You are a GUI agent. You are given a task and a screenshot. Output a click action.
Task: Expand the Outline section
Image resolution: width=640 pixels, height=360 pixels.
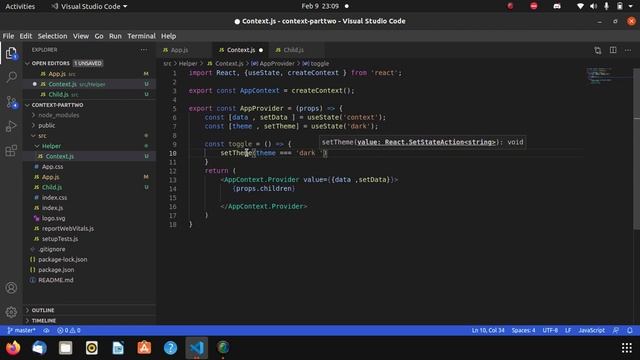click(x=42, y=310)
